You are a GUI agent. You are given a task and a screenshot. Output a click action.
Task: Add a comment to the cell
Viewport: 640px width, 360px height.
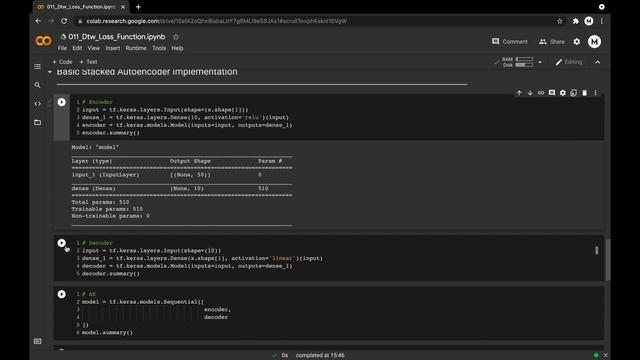pyautogui.click(x=552, y=93)
